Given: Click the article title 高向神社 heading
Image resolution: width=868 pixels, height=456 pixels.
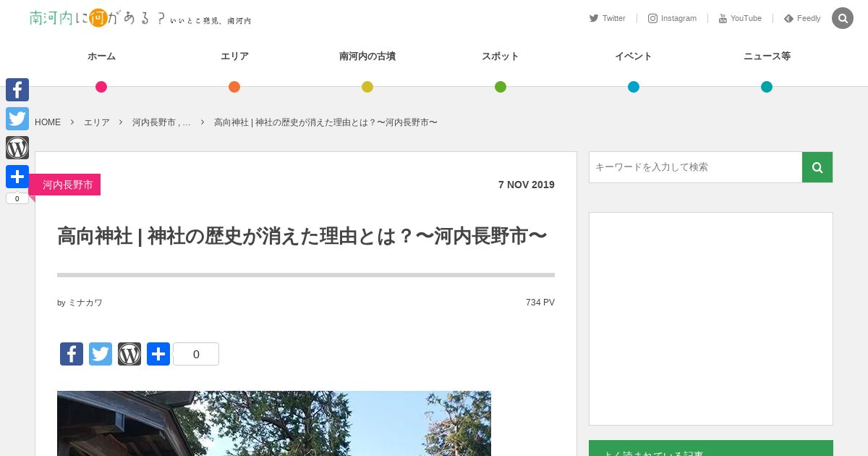Looking at the screenshot, I should point(302,236).
